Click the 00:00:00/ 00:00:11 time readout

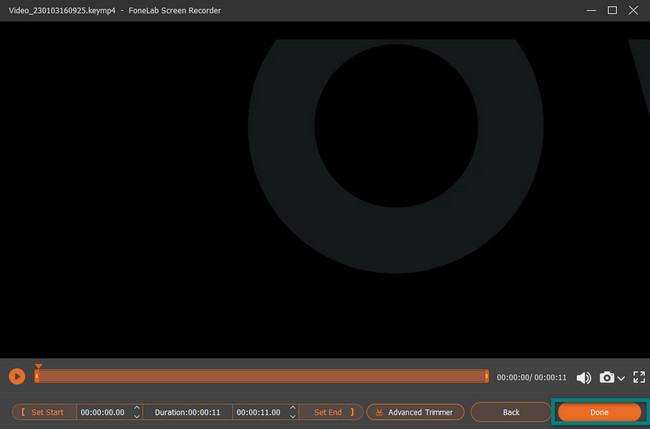[531, 378]
